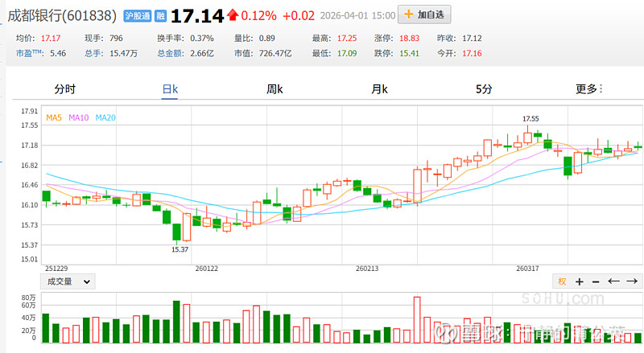Move chart left with the left arrow
644x353 pixels.
pyautogui.click(x=613, y=281)
